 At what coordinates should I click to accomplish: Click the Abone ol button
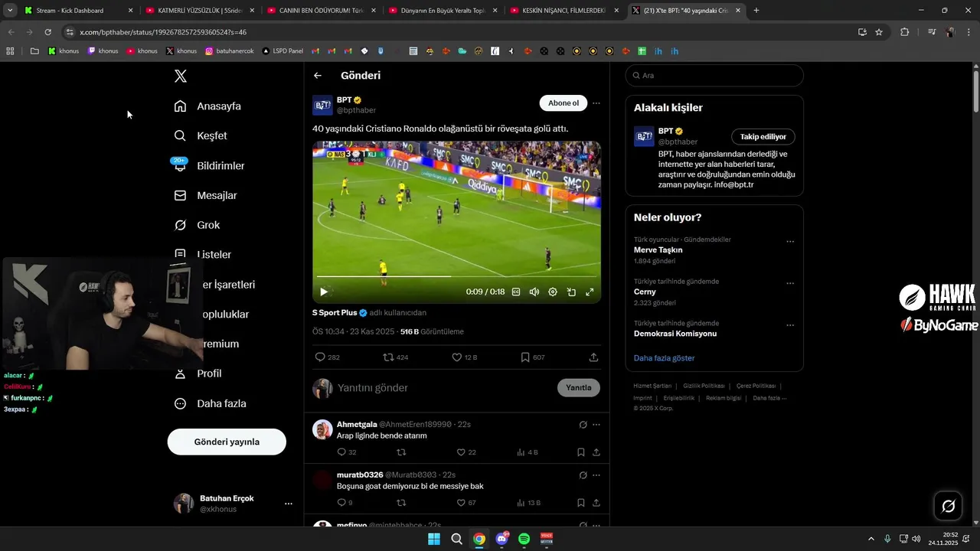[563, 103]
